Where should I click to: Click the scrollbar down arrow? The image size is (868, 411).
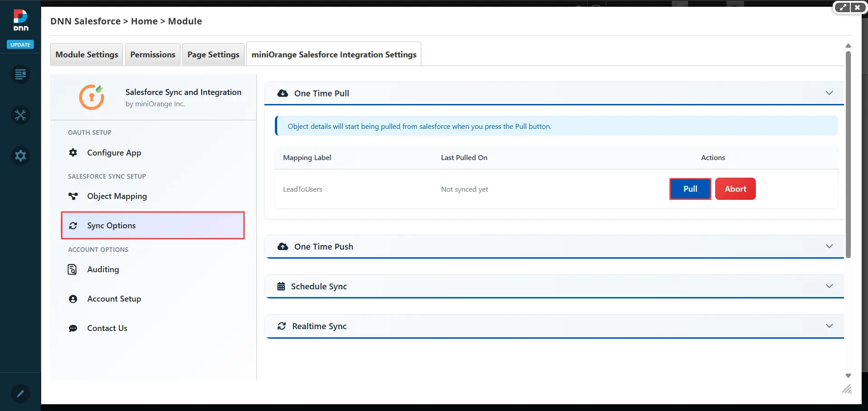(x=848, y=376)
